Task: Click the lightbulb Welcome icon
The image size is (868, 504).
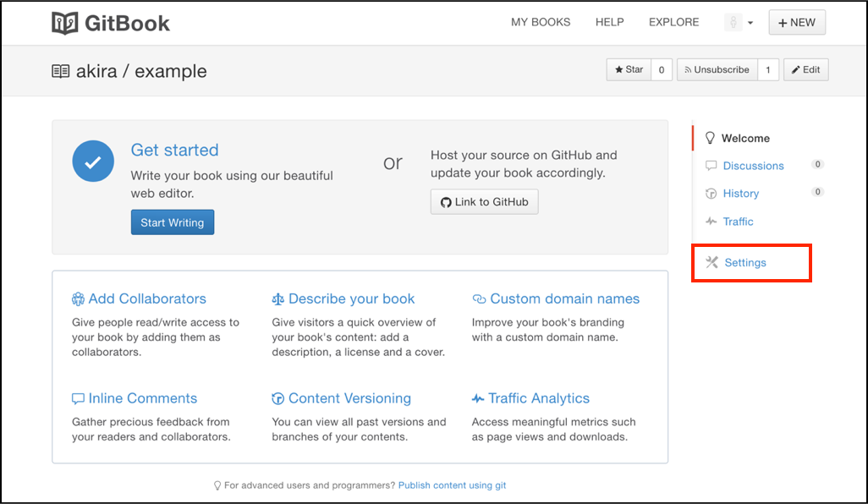Action: (711, 138)
